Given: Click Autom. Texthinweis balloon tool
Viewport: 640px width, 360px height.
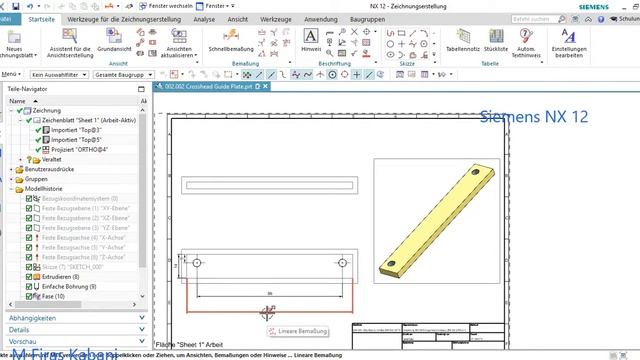Looking at the screenshot, I should (526, 43).
